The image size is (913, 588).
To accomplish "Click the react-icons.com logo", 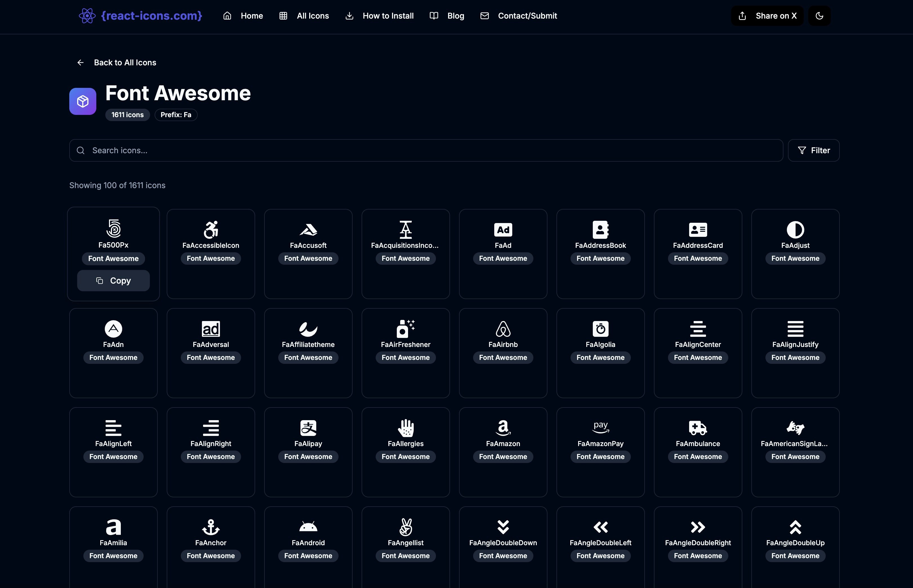I will 140,16.
